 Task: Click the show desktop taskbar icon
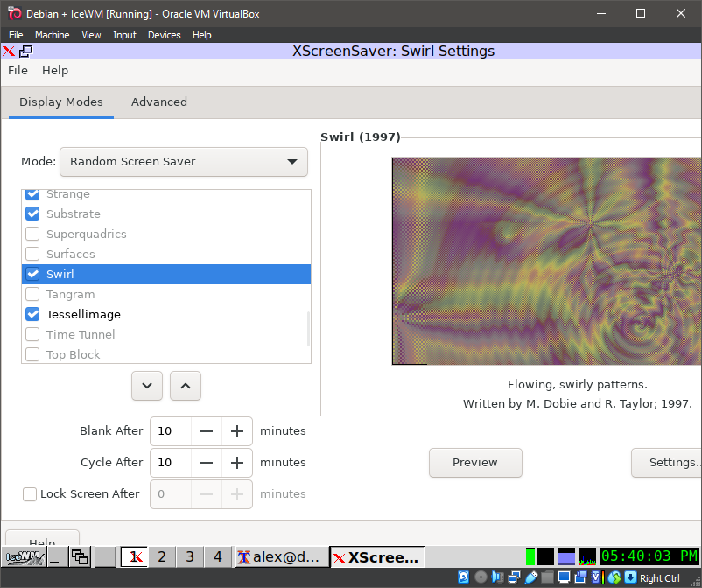click(x=55, y=557)
